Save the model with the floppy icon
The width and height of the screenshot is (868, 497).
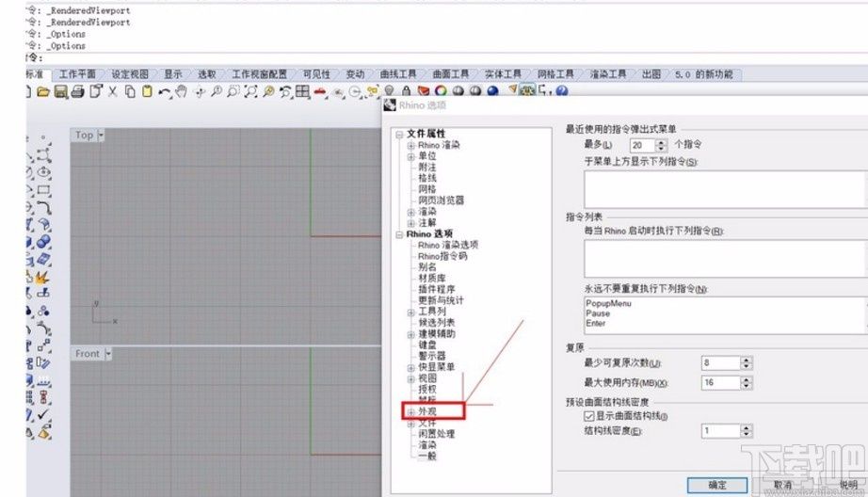click(60, 91)
